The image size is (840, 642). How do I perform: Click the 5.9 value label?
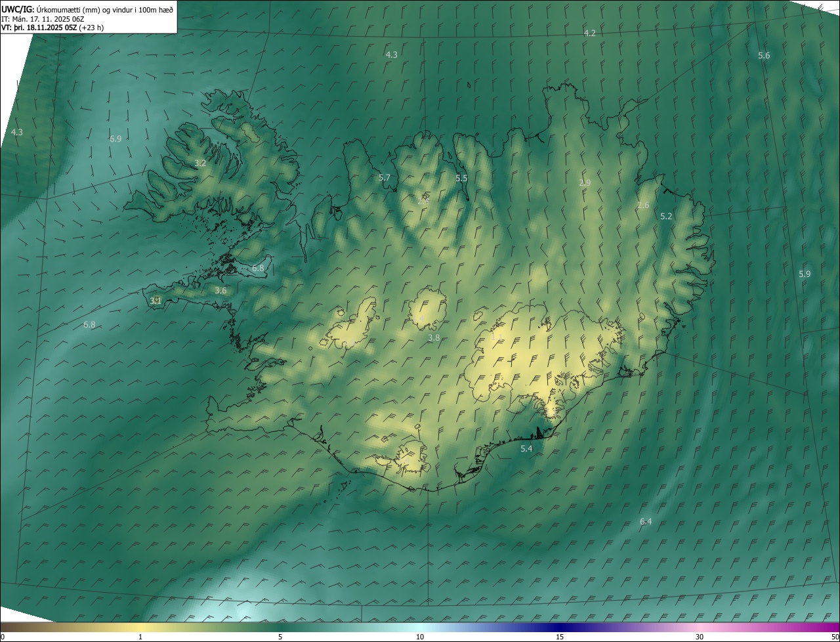coord(805,274)
